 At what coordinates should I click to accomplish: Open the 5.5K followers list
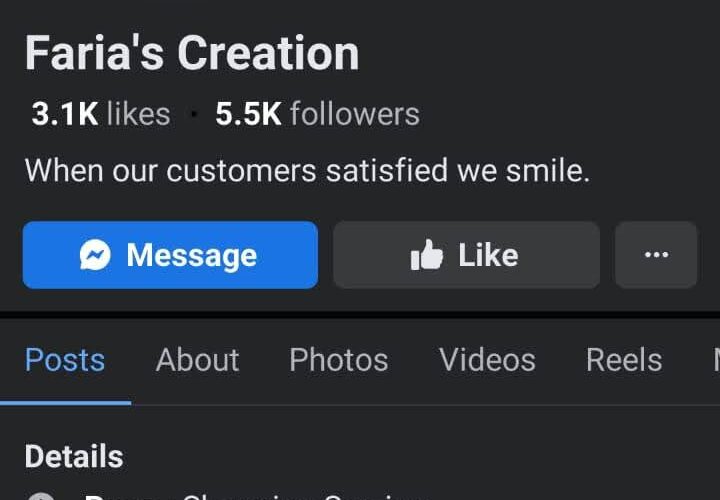tap(317, 113)
